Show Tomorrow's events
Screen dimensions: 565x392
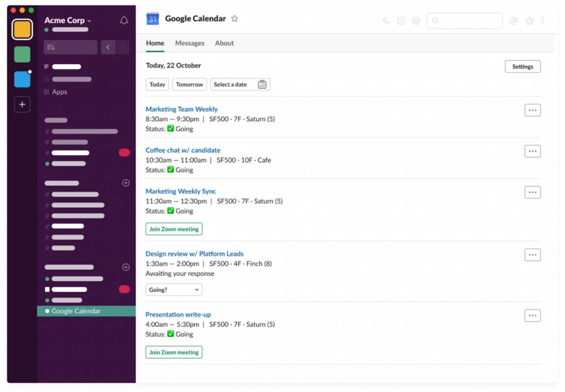(x=189, y=84)
